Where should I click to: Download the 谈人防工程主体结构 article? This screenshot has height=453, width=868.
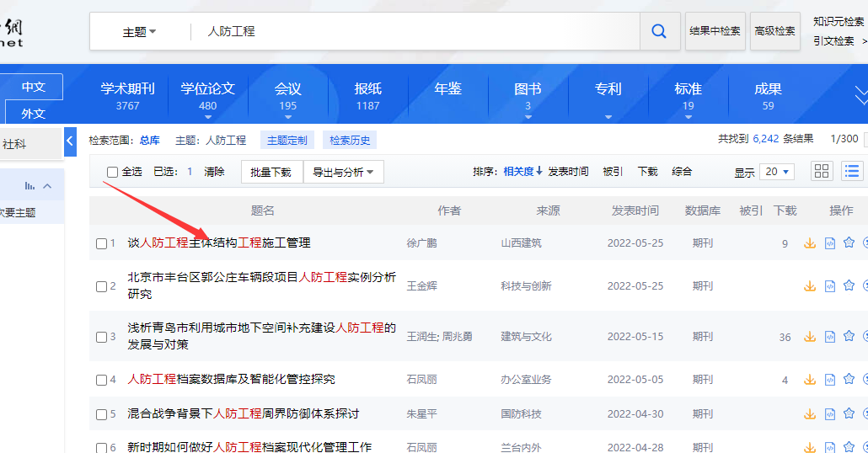pos(810,243)
